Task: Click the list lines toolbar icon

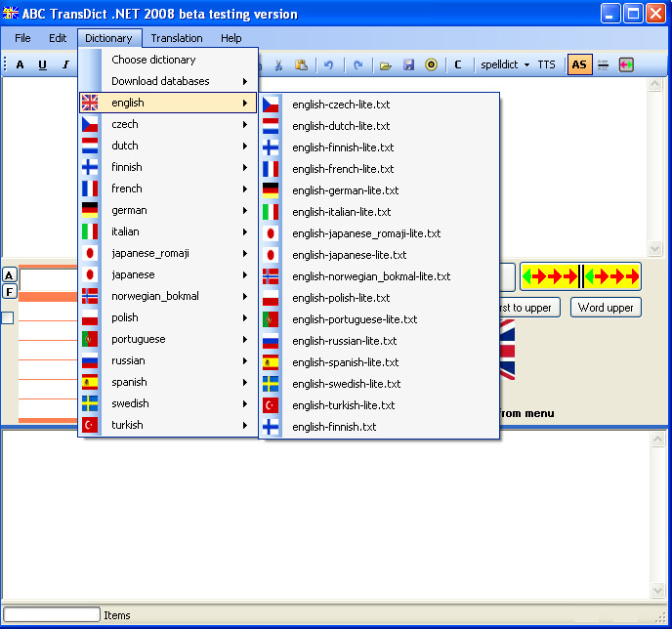Action: [603, 64]
